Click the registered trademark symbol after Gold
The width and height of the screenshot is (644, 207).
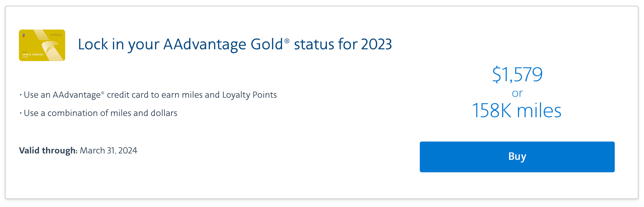287,40
